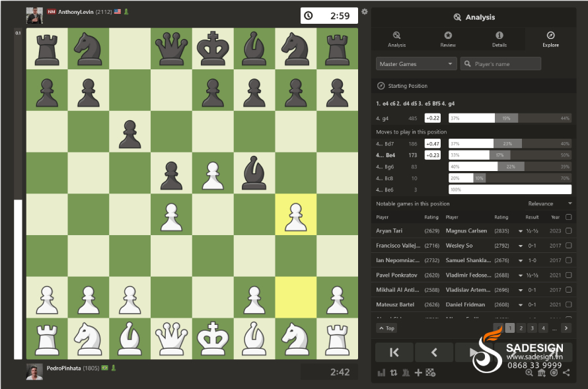Switch to the Details tab
This screenshot has width=588, height=389.
499,40
